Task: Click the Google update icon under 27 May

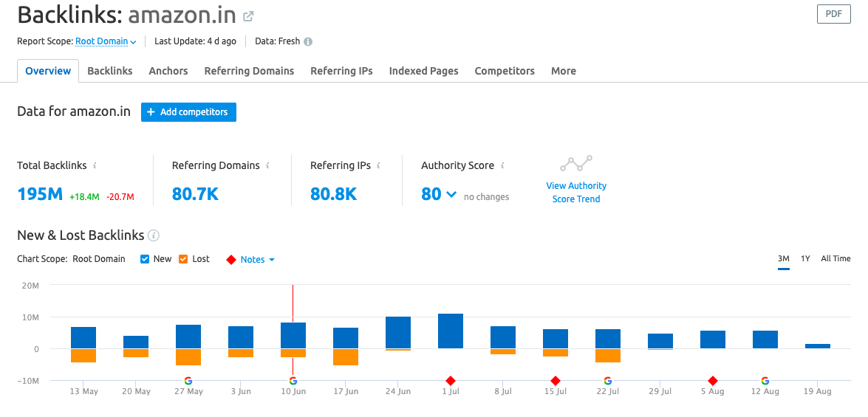Action: [x=188, y=381]
